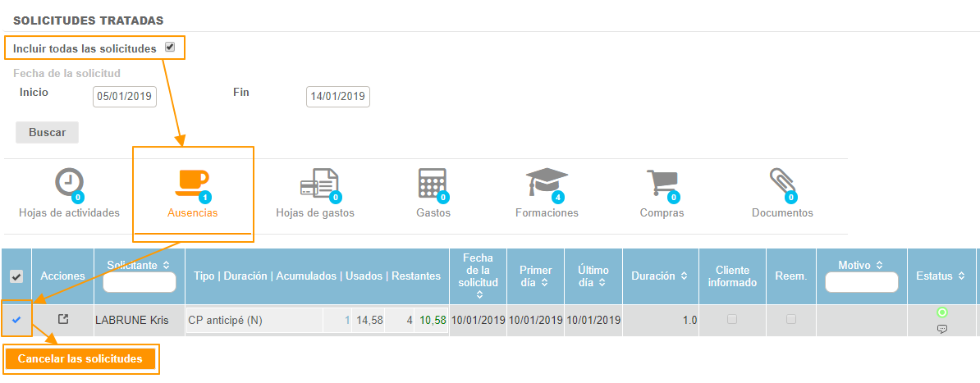Click the Buscar button
This screenshot has width=980, height=383.
point(47,132)
